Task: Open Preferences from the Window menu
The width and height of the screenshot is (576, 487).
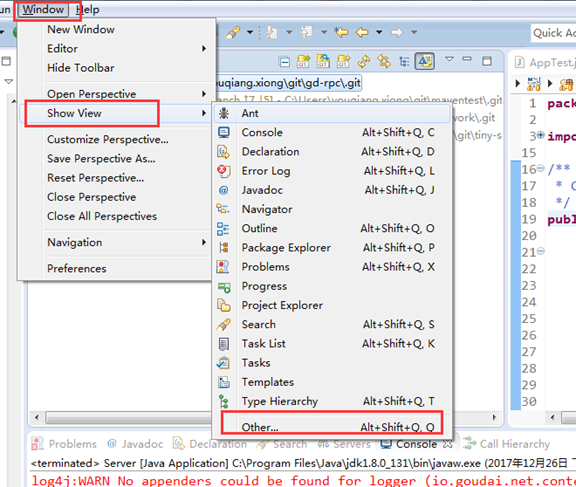Action: point(77,268)
